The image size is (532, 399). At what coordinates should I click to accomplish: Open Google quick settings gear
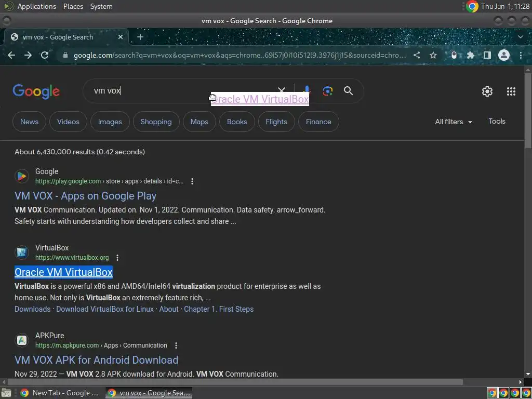pos(487,91)
